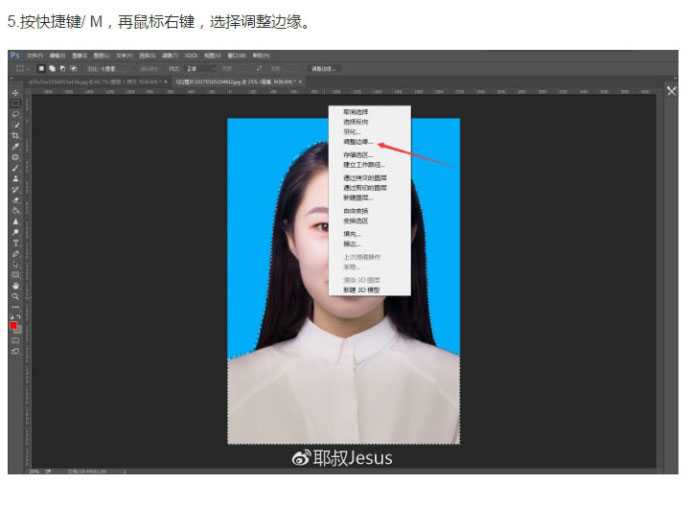Select the Move tool in the toolbar

coord(15,92)
